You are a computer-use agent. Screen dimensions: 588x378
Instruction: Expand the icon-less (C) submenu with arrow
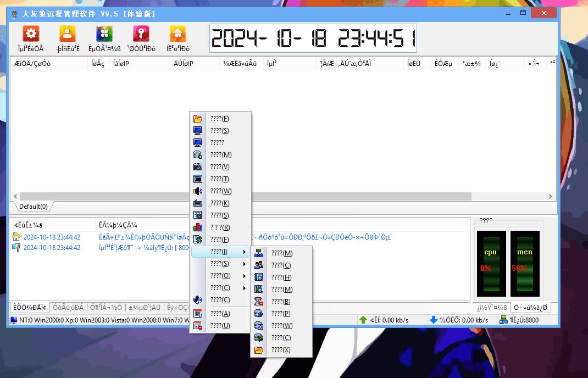[x=220, y=288]
